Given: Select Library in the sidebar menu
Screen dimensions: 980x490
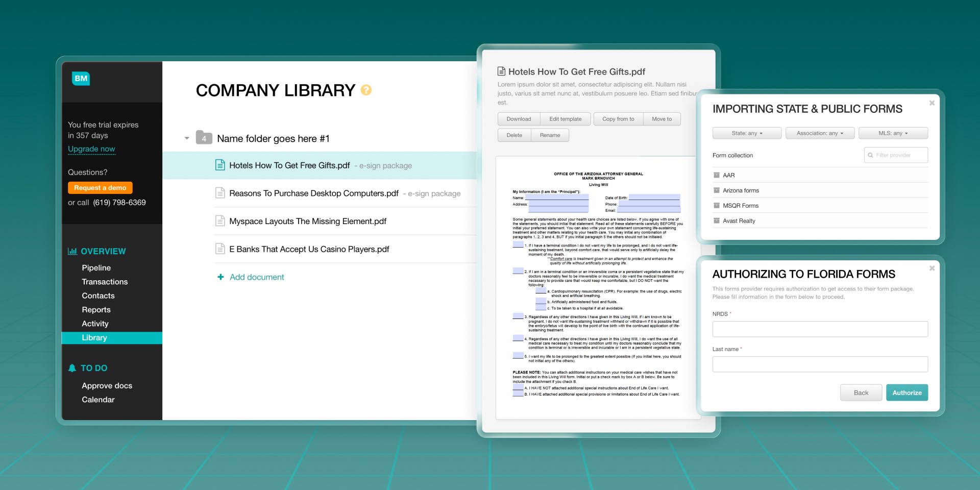Looking at the screenshot, I should (x=94, y=338).
